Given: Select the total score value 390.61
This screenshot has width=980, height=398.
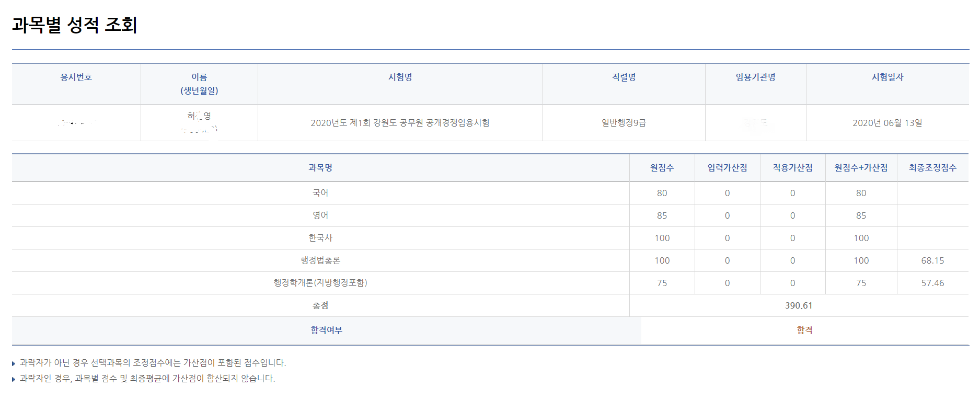Looking at the screenshot, I should [x=799, y=305].
